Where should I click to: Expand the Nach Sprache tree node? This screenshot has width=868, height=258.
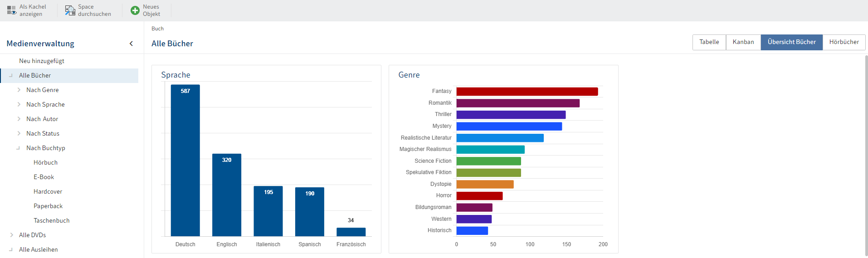tap(19, 104)
